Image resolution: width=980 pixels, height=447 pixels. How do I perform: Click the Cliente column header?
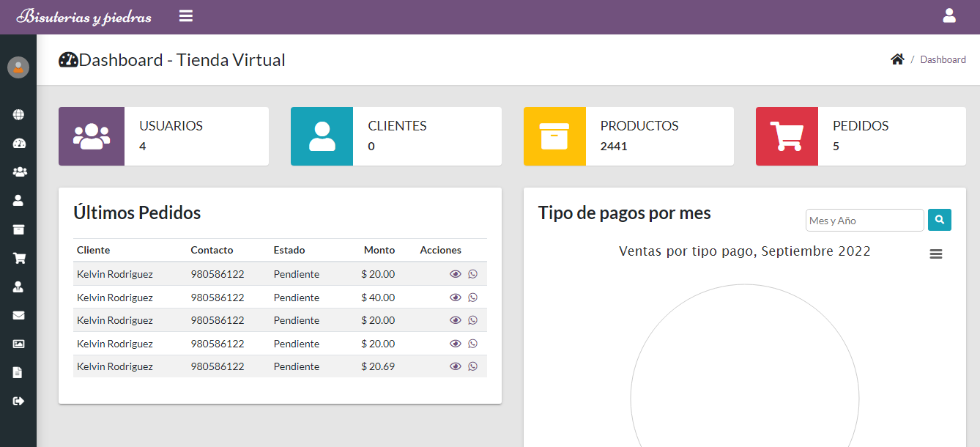tap(93, 250)
